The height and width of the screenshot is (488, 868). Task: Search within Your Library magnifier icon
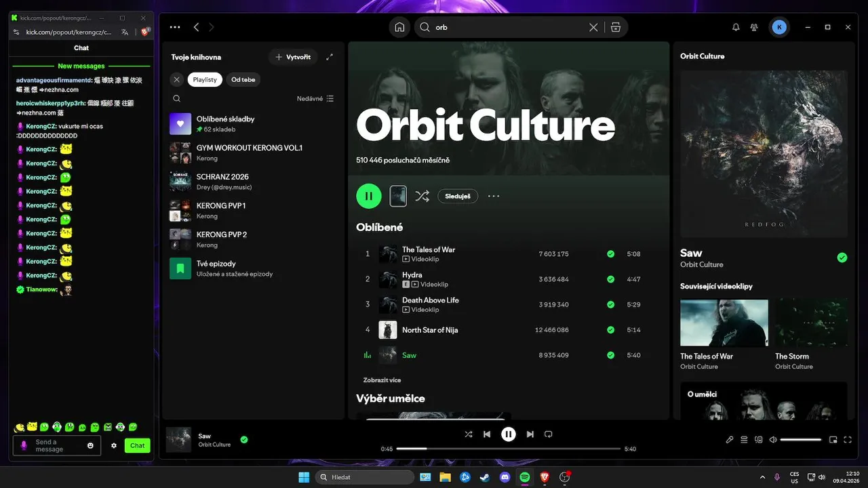[x=176, y=98]
